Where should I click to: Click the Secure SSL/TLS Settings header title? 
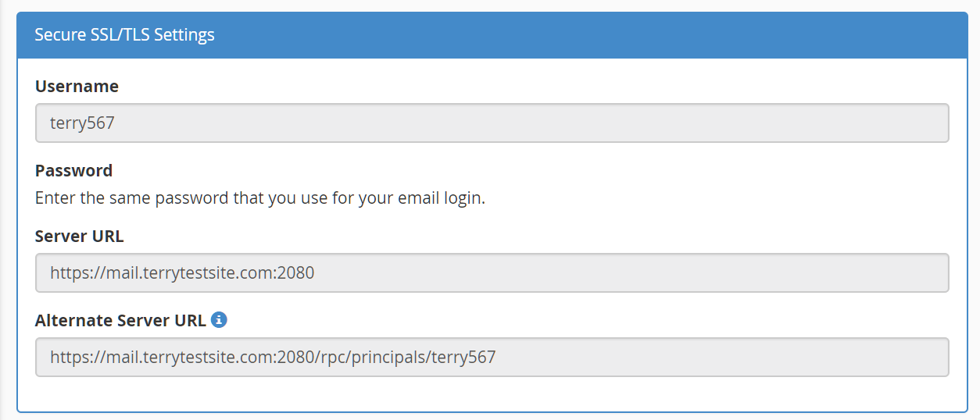[x=125, y=35]
